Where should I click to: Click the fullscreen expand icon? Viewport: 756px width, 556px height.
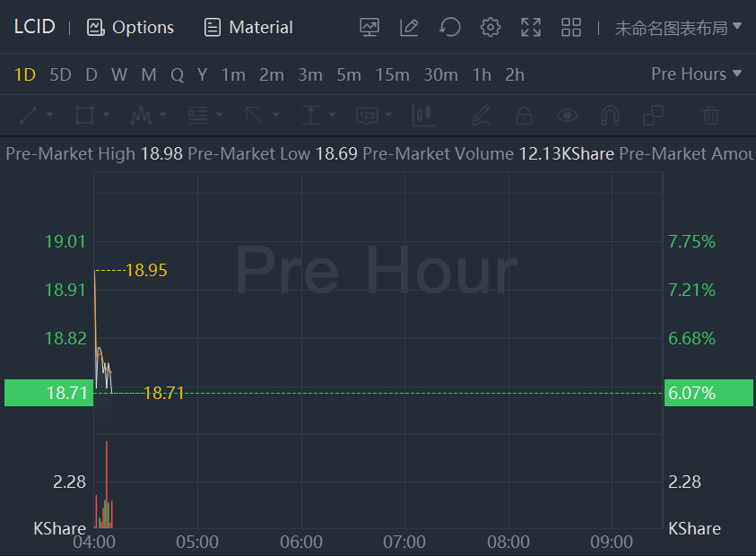(x=531, y=27)
